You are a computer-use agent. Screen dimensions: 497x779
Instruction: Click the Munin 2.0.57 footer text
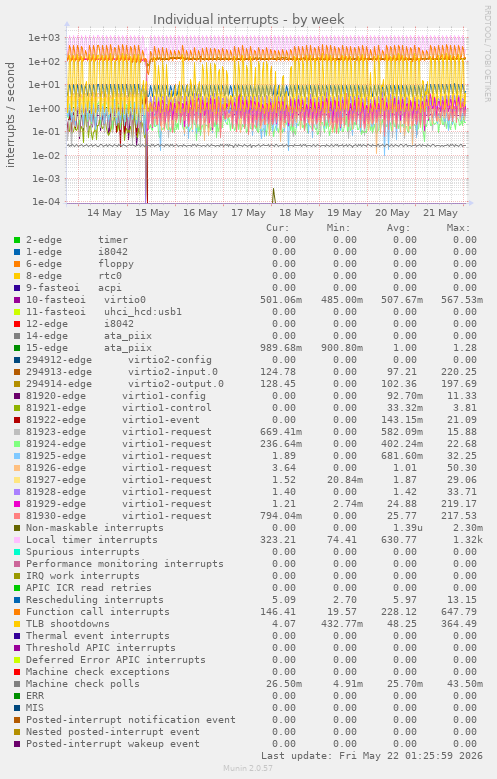[248, 768]
